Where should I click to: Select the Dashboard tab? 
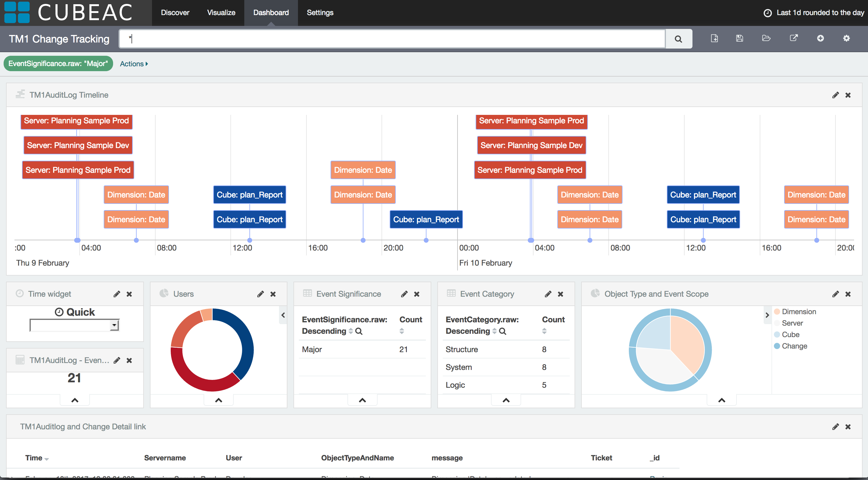pyautogui.click(x=271, y=13)
